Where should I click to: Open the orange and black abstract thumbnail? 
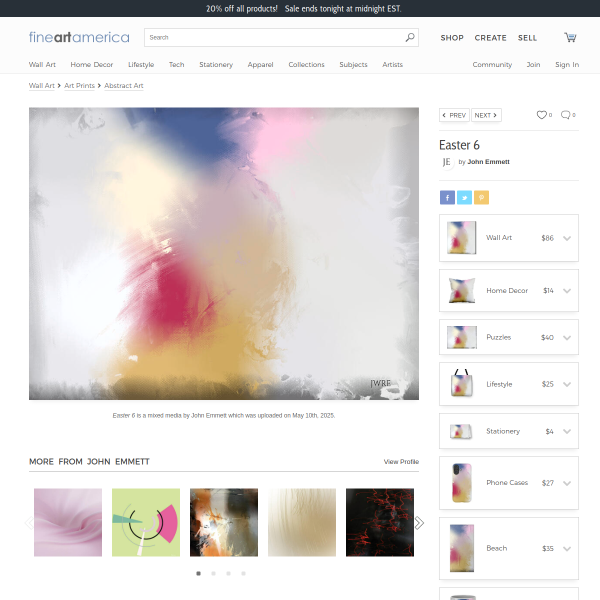(224, 522)
